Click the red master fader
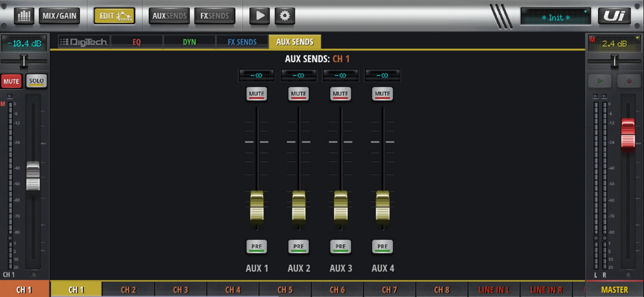The height and width of the screenshot is (297, 644). tap(628, 133)
